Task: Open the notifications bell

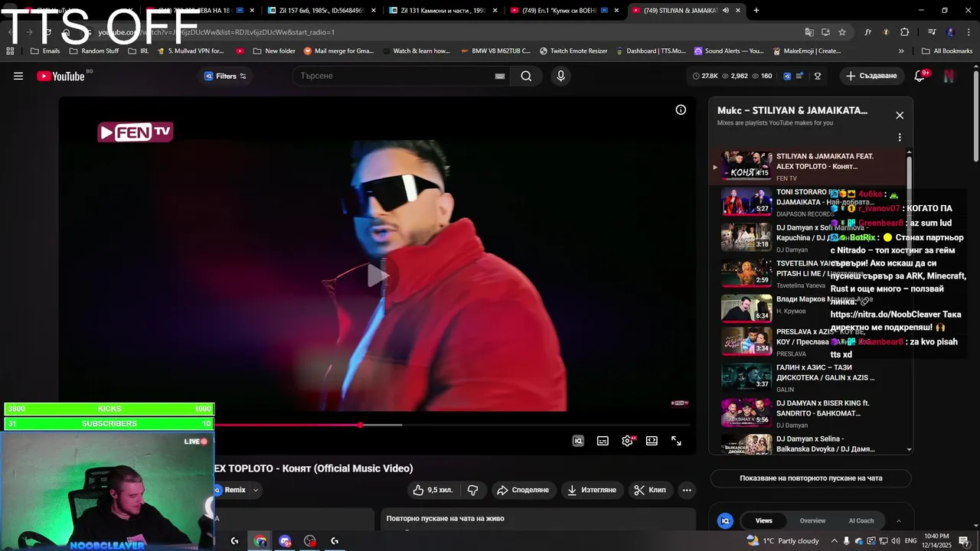Action: pos(920,76)
